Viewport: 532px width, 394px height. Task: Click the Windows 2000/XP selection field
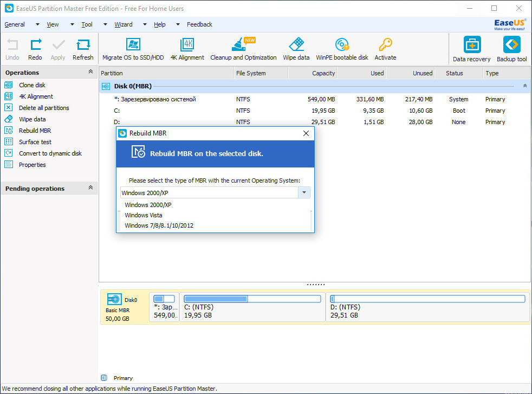[209, 193]
